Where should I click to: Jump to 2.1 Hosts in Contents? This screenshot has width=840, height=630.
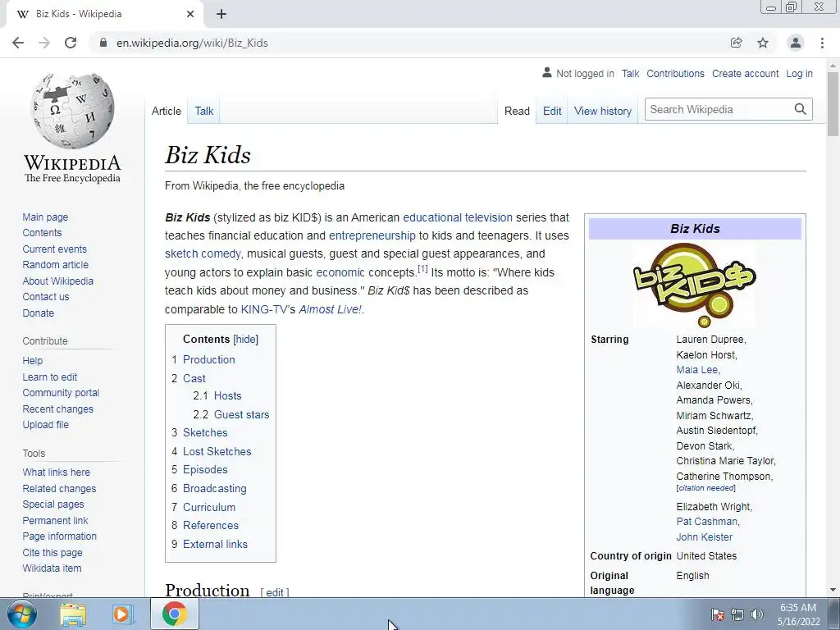click(x=217, y=396)
